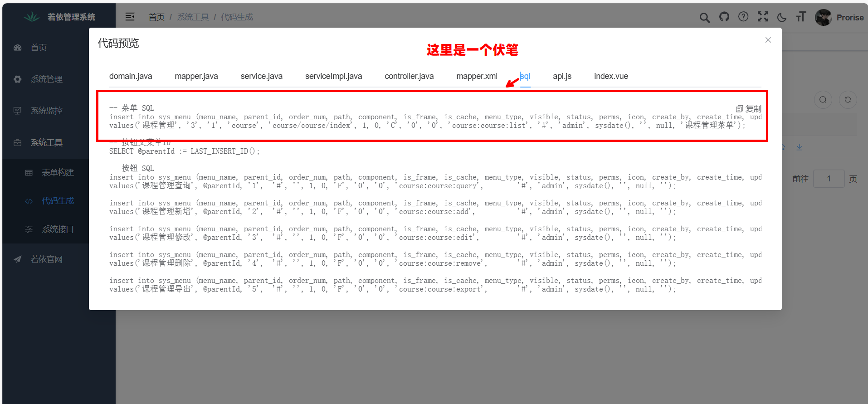Open the mapper.xml tab
The image size is (868, 404).
[477, 76]
